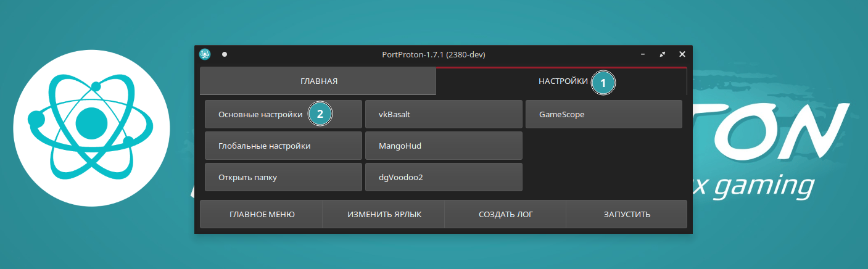This screenshot has width=868, height=269.
Task: Click СОЗДАТЬ ЛОГ button
Action: 505,214
